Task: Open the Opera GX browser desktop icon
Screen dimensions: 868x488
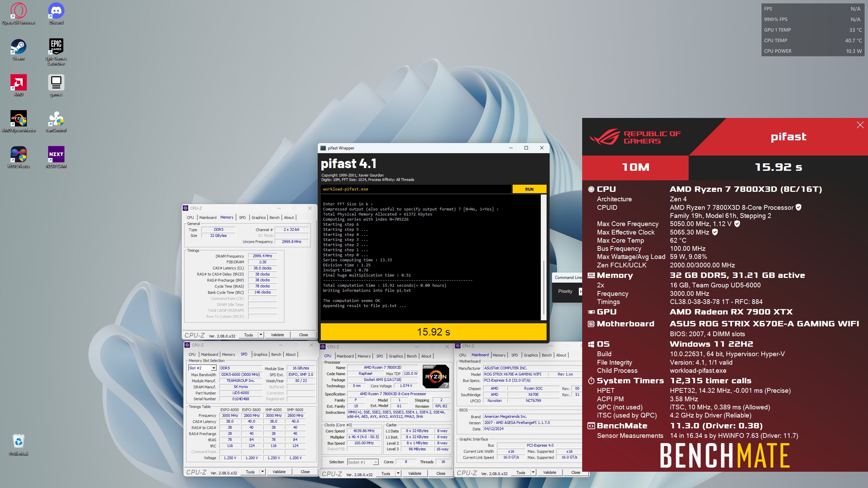Action: click(19, 14)
